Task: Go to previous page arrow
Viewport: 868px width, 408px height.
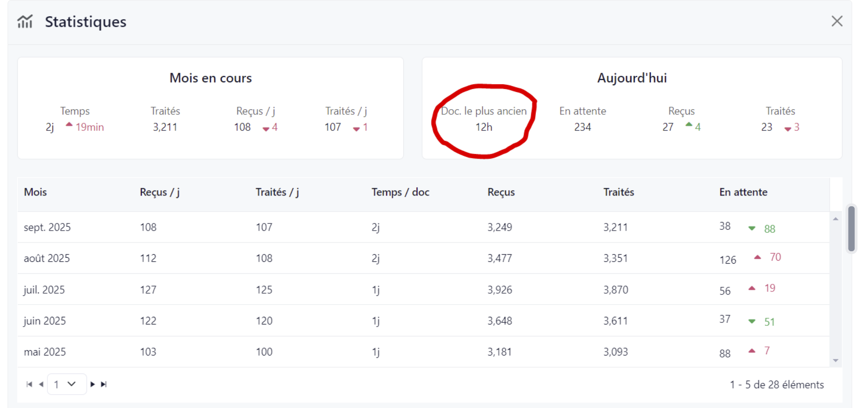Action: [41, 384]
